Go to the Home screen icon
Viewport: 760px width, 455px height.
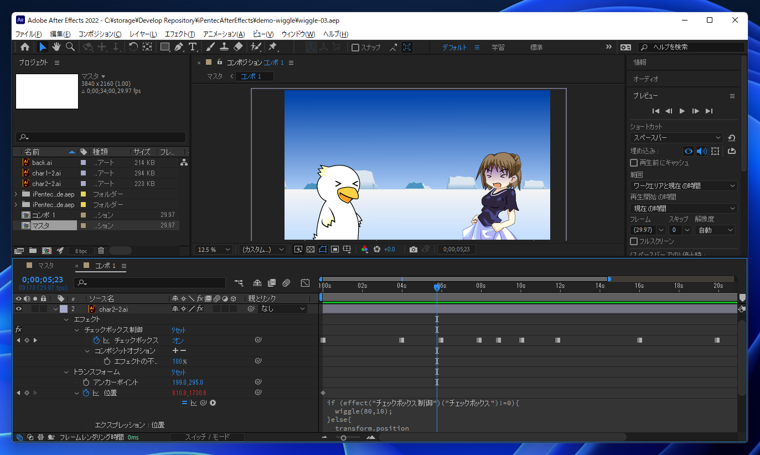[x=25, y=47]
